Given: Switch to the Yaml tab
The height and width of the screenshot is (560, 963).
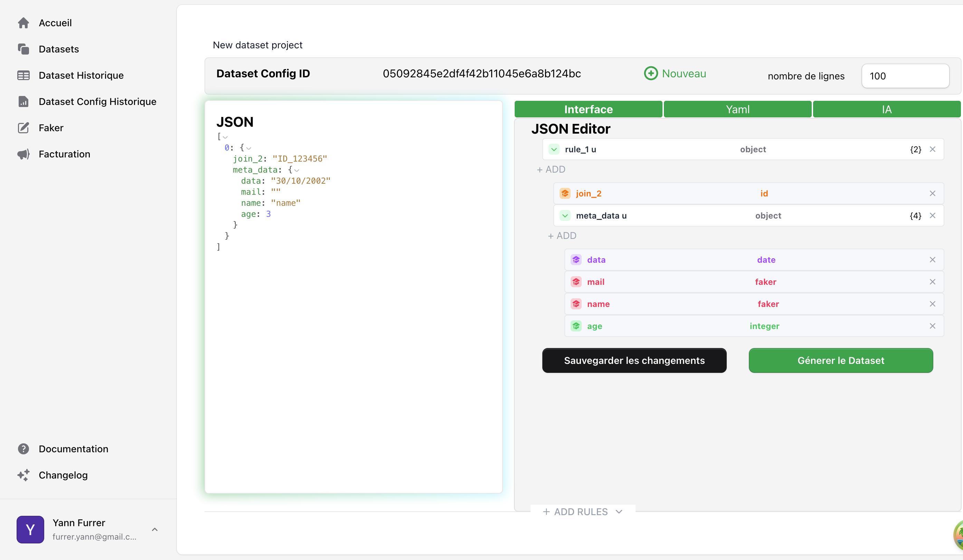Looking at the screenshot, I should [737, 110].
